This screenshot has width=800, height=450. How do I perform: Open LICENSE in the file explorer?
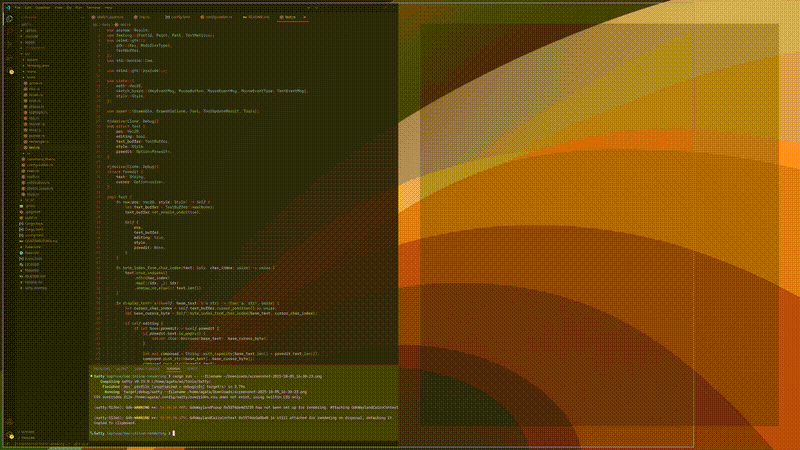32,265
